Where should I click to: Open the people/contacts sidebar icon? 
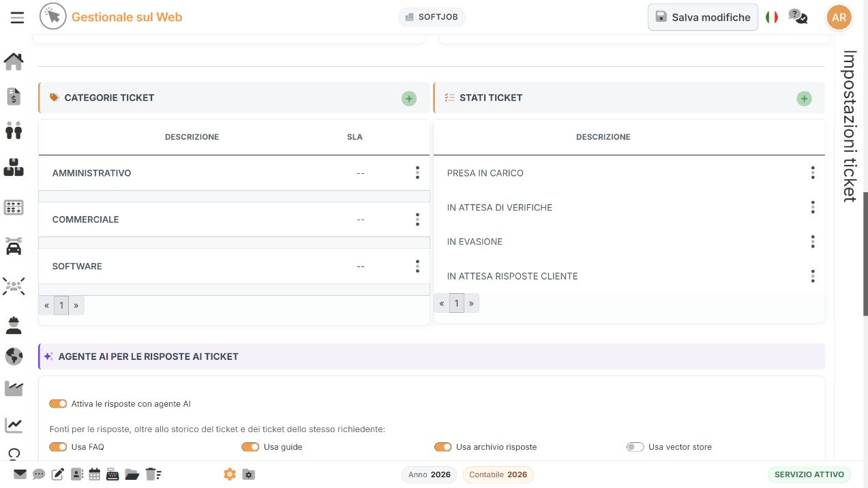coord(14,130)
